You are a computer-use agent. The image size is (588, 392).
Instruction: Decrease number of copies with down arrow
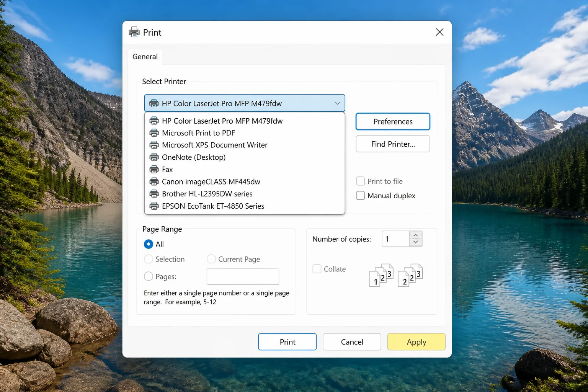click(x=416, y=242)
